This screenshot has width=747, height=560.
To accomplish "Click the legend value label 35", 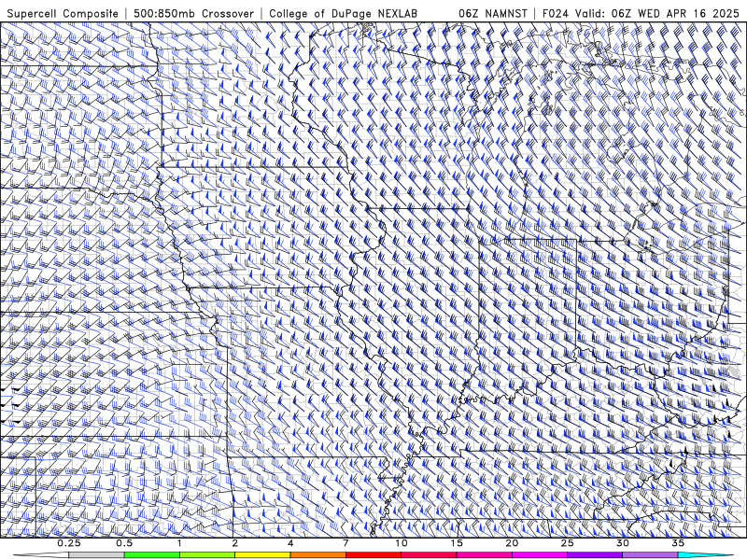I will (x=678, y=543).
